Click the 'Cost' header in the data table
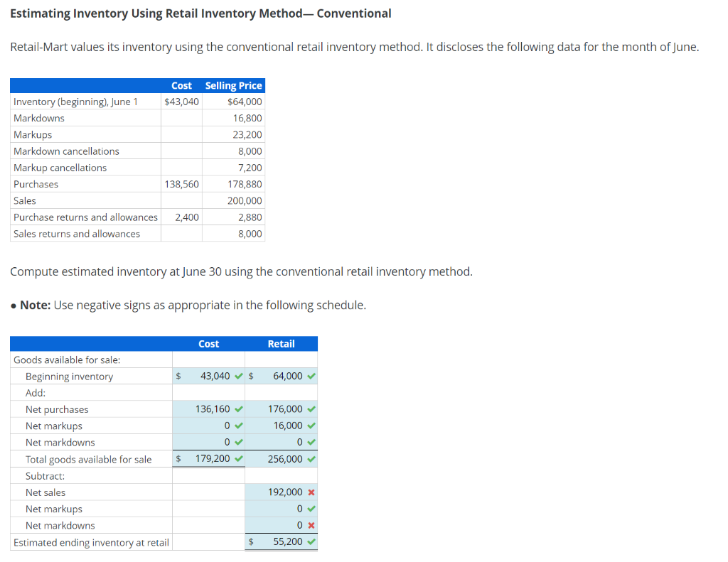The width and height of the screenshot is (728, 562). point(181,85)
